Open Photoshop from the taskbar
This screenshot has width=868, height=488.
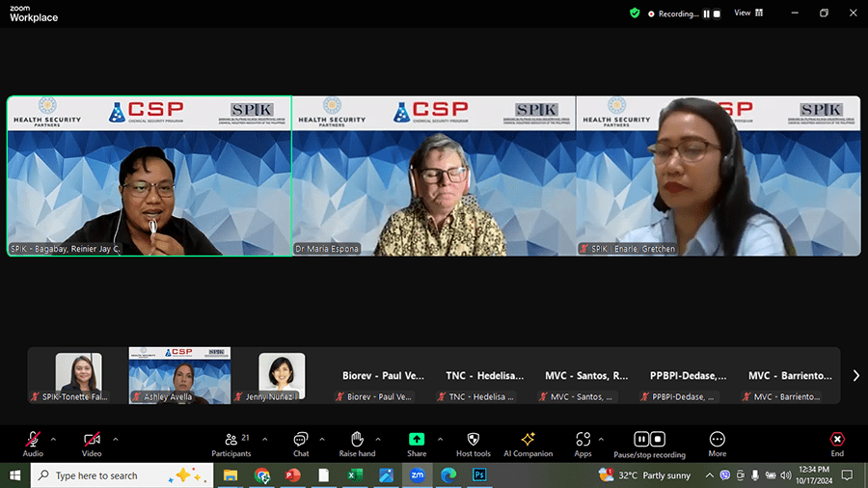[479, 475]
